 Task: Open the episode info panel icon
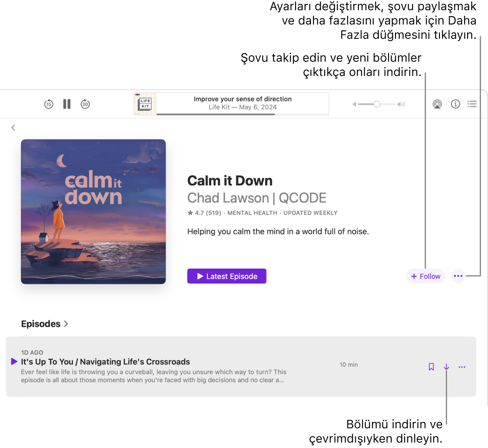(x=455, y=104)
